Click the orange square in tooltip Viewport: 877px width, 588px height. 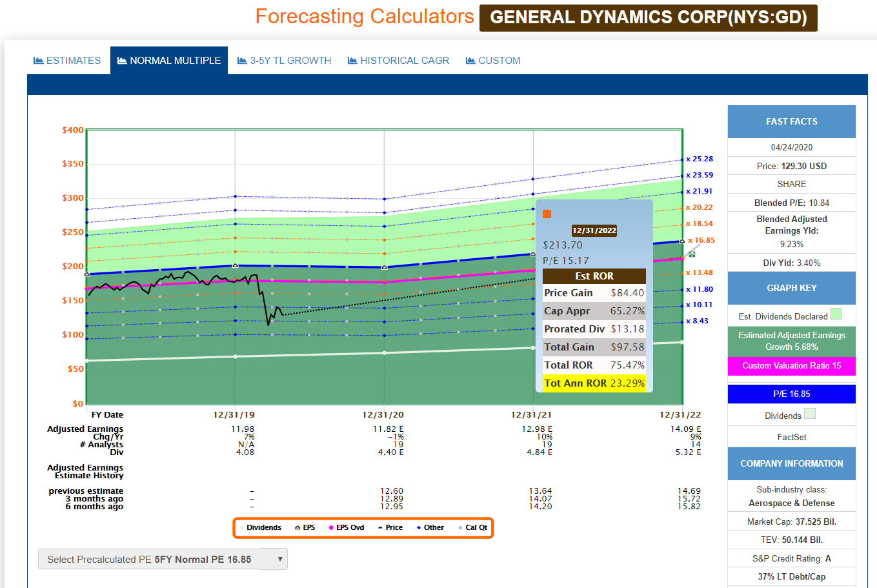[x=547, y=214]
